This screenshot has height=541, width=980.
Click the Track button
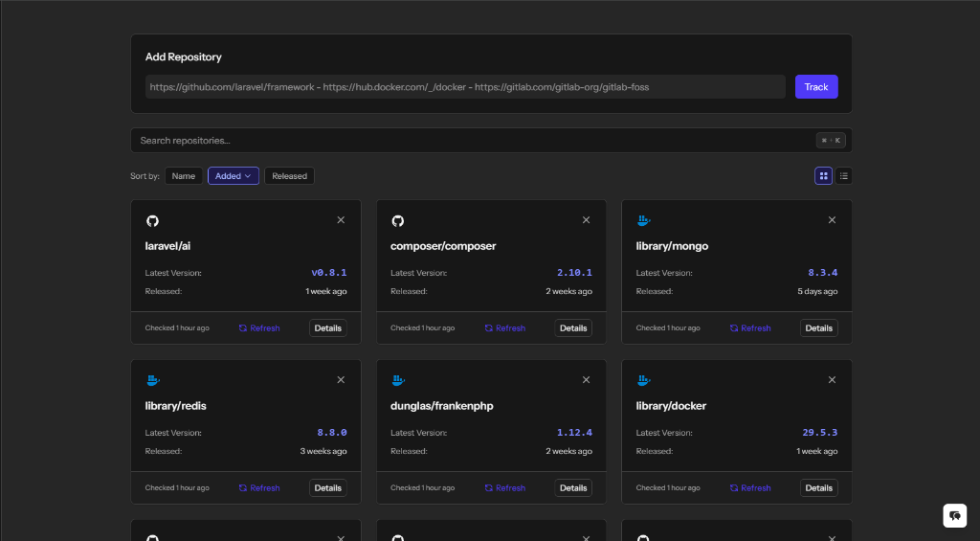coord(816,87)
